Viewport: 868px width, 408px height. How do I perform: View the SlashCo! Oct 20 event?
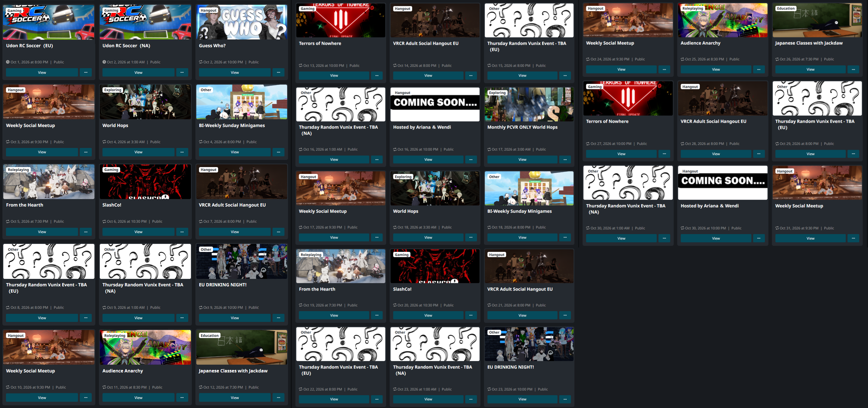coord(428,315)
